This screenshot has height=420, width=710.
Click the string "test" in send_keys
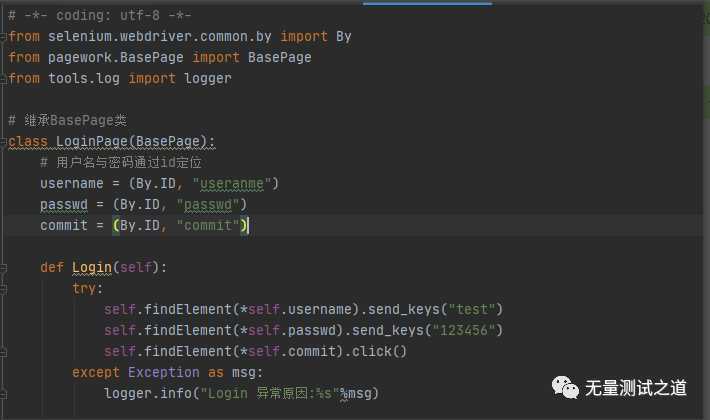[471, 310]
